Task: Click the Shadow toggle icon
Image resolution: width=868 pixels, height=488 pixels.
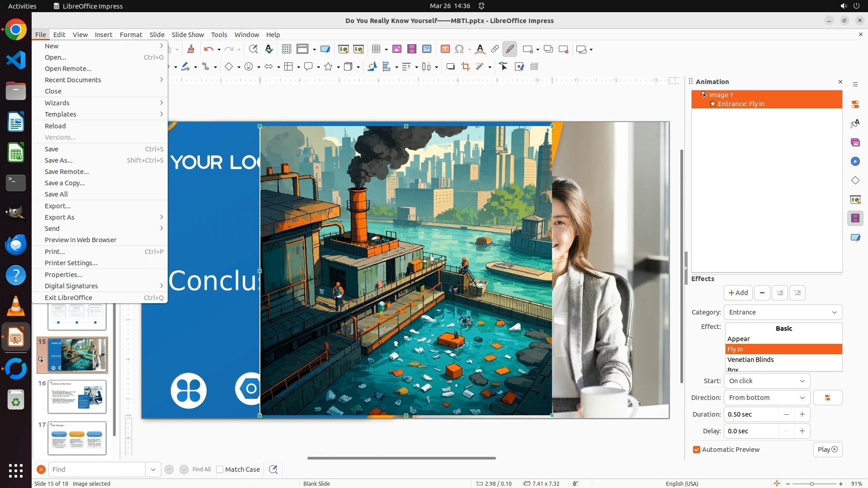Action: point(450,67)
